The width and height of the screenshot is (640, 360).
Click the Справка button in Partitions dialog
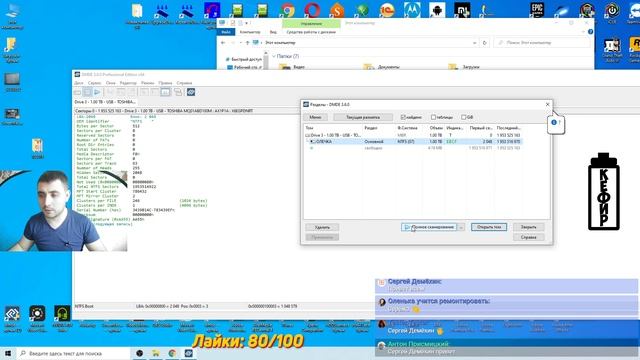[528, 237]
